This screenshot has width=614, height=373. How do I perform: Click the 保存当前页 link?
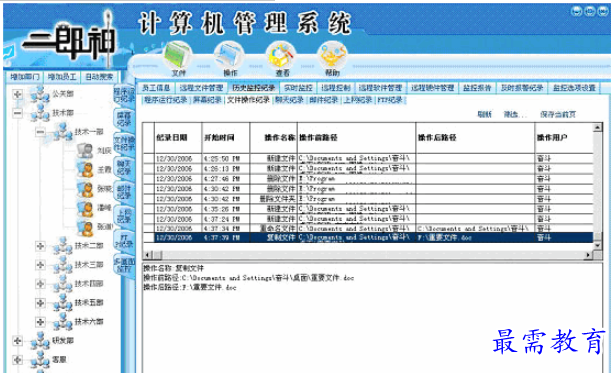[558, 114]
